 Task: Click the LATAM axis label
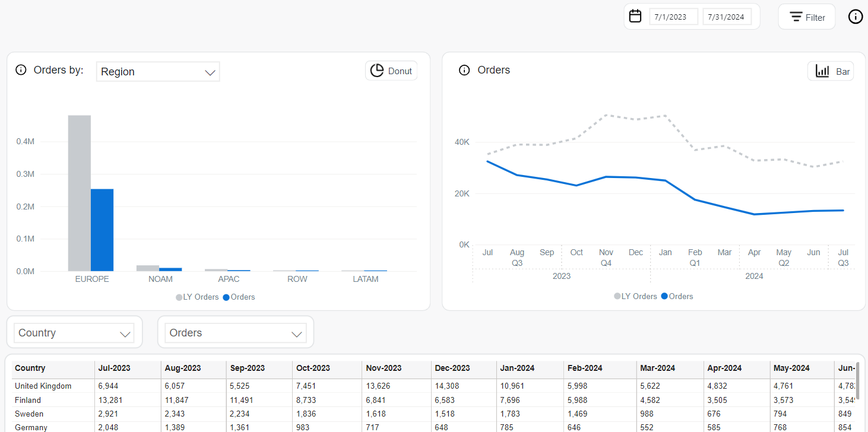[x=366, y=279]
